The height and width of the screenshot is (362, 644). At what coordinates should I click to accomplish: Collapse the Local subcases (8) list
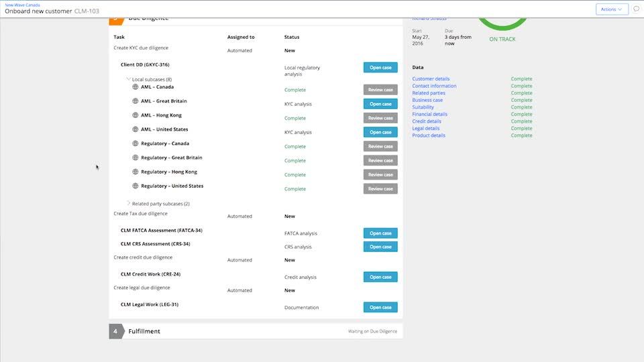tap(129, 79)
